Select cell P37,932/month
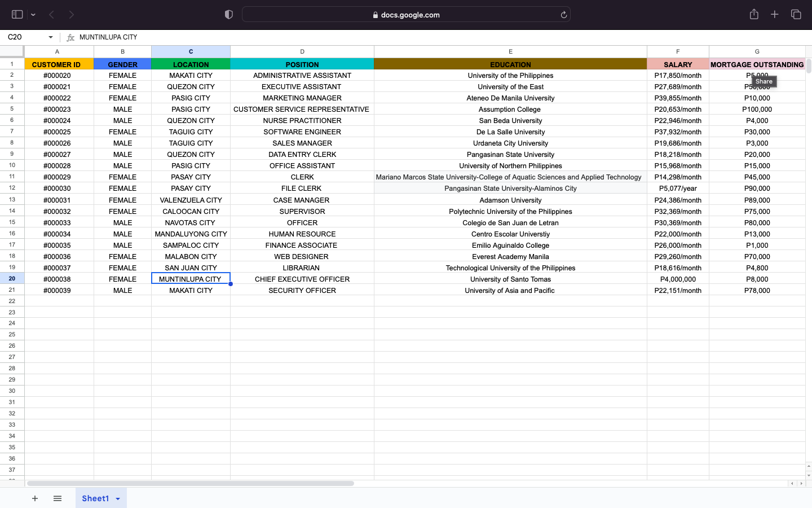812x508 pixels. pos(678,132)
